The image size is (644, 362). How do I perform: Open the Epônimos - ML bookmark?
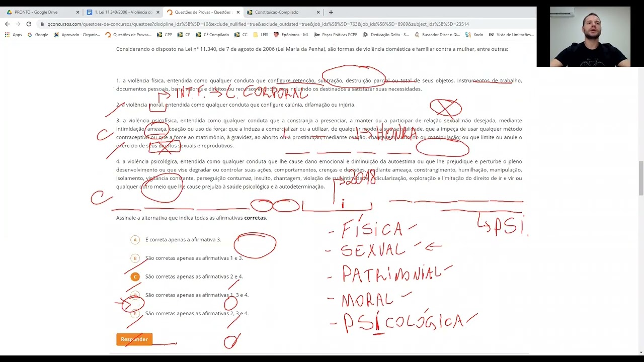(x=291, y=35)
